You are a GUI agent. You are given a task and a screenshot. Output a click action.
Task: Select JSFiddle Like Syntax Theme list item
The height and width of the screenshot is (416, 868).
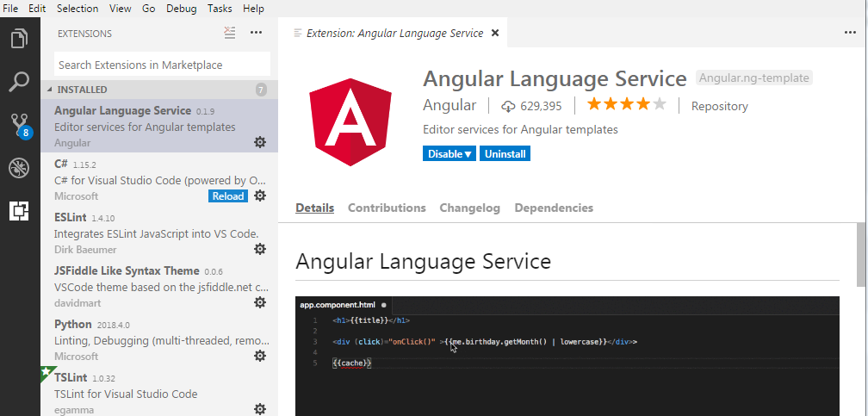tap(159, 286)
